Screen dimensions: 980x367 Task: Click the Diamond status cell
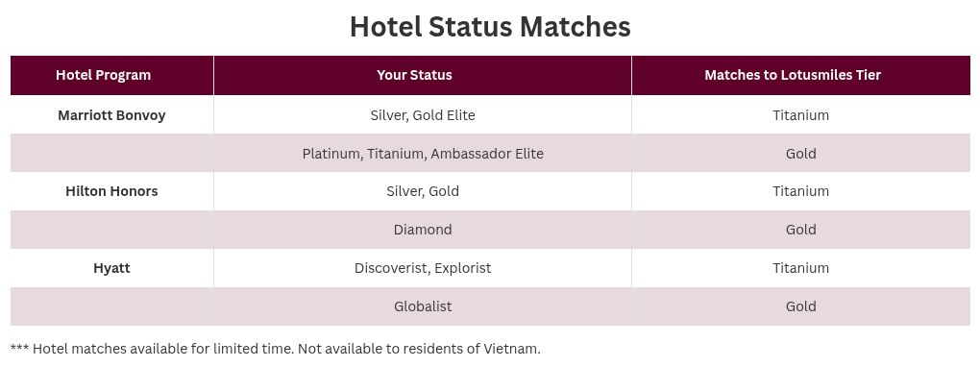(x=423, y=230)
